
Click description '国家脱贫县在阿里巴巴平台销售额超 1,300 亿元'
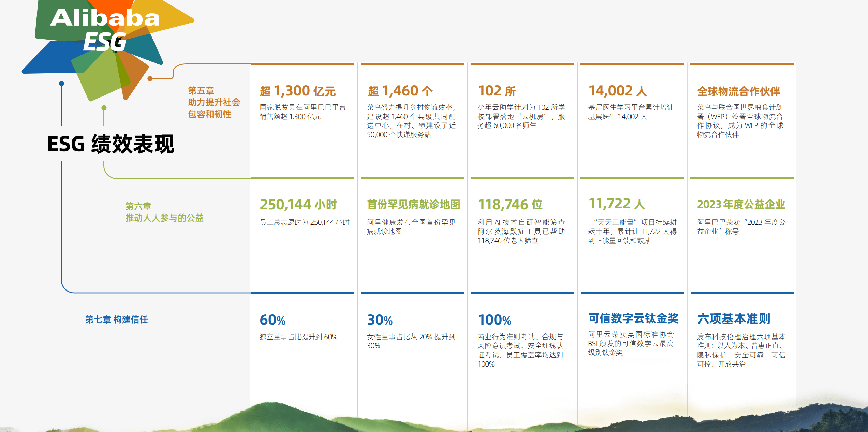[303, 112]
